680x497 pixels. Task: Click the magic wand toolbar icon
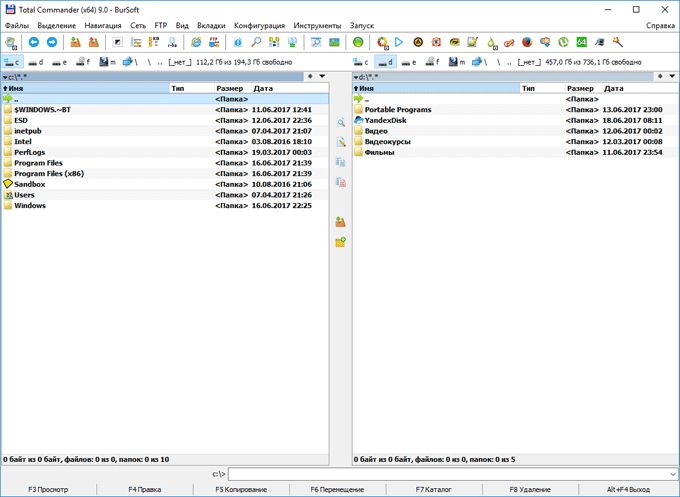618,42
